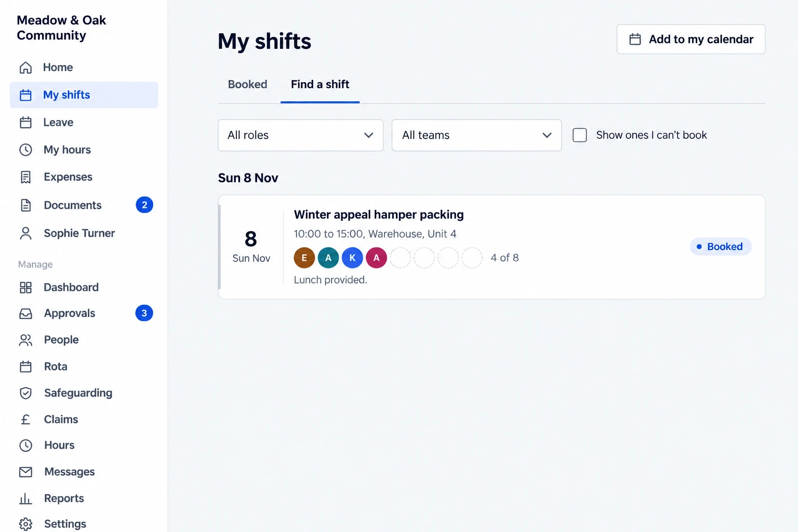Click the Hours clock icon under Manage
Viewport: 798px width, 532px height.
(25, 445)
